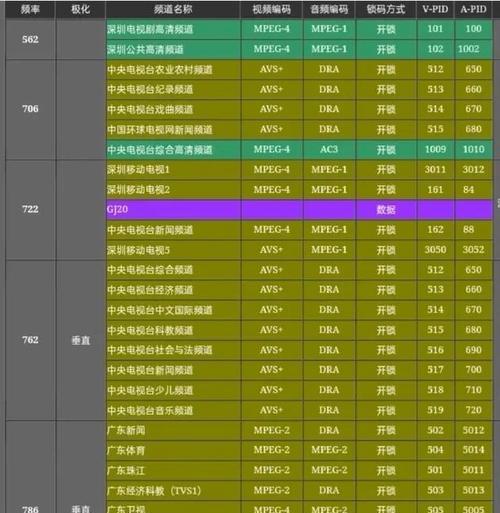Click the 极化 column header
The width and height of the screenshot is (500, 513).
tap(80, 9)
